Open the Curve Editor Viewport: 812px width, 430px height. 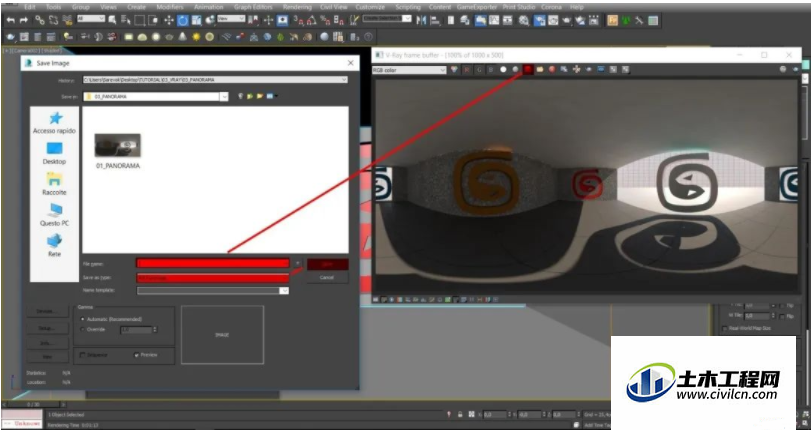pos(494,20)
